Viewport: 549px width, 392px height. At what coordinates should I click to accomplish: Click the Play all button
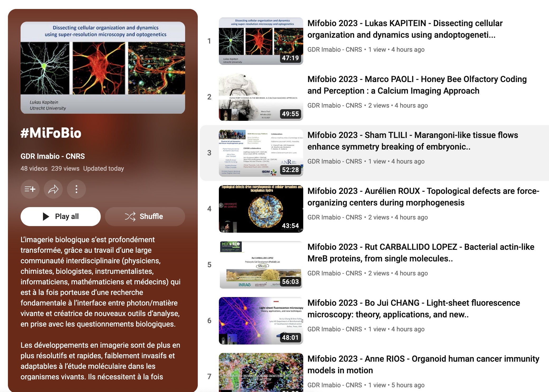[x=61, y=217]
